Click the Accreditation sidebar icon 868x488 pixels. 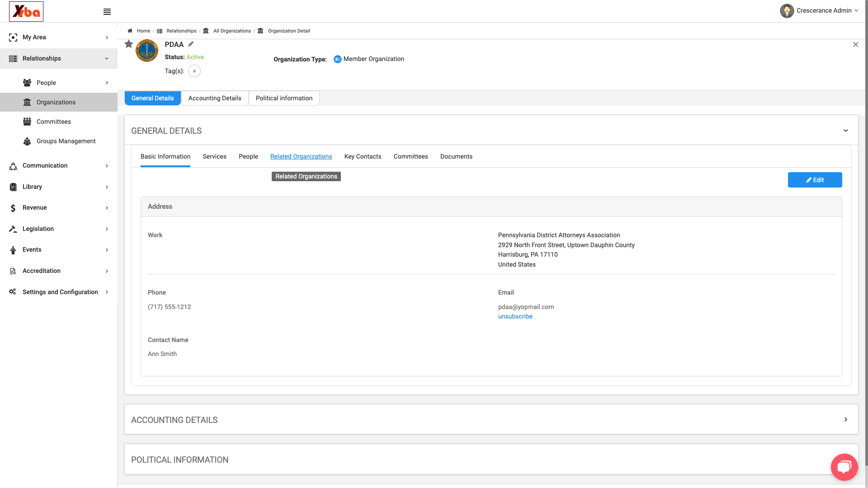13,271
